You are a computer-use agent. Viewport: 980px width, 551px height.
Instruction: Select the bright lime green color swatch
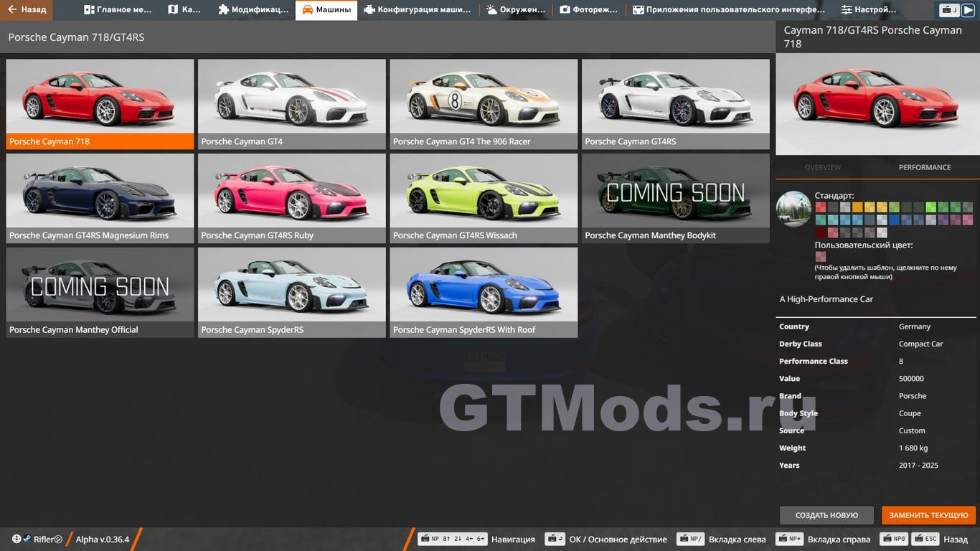[930, 207]
